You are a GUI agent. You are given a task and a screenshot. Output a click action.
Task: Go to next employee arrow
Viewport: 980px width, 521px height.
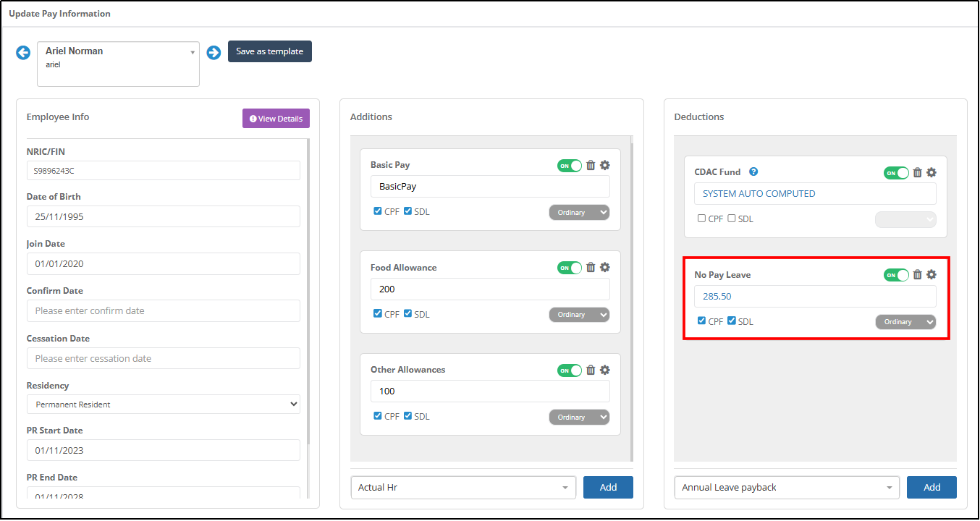(214, 52)
